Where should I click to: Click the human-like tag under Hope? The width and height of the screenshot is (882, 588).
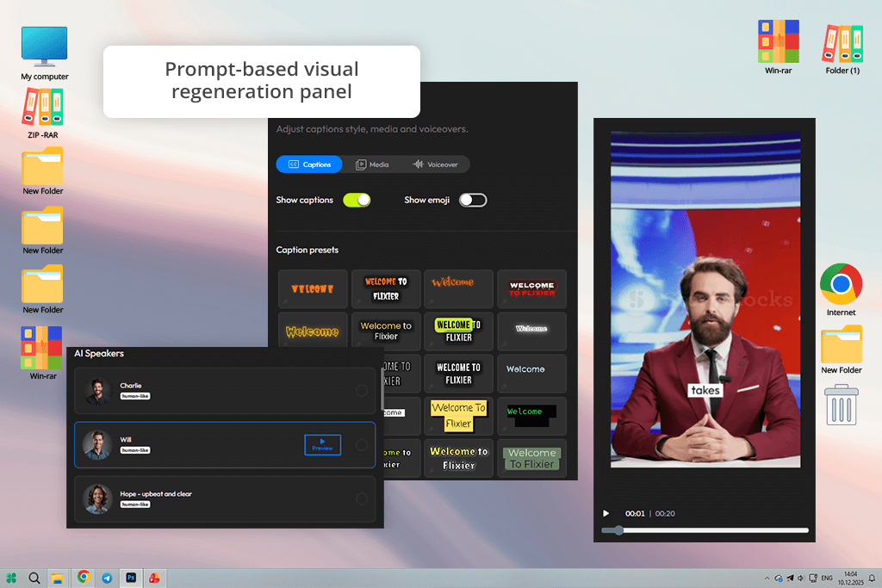point(135,504)
